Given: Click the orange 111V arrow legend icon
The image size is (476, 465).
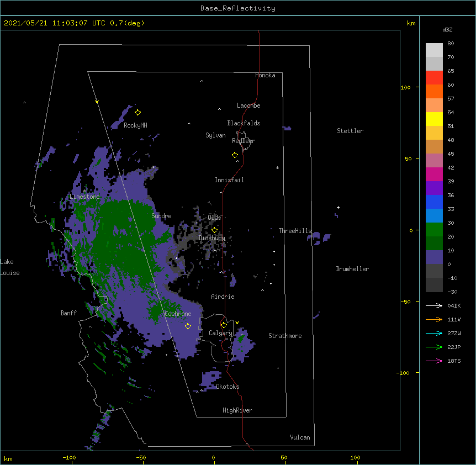Looking at the screenshot, I should [x=434, y=319].
